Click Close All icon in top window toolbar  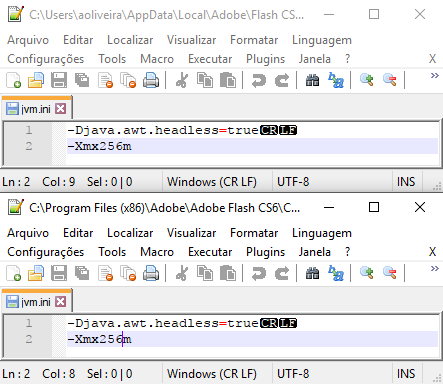click(x=128, y=80)
